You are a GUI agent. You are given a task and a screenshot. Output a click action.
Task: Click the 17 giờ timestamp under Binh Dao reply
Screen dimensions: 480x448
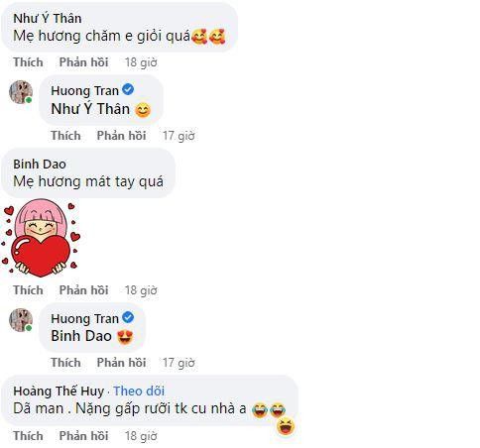pos(179,363)
